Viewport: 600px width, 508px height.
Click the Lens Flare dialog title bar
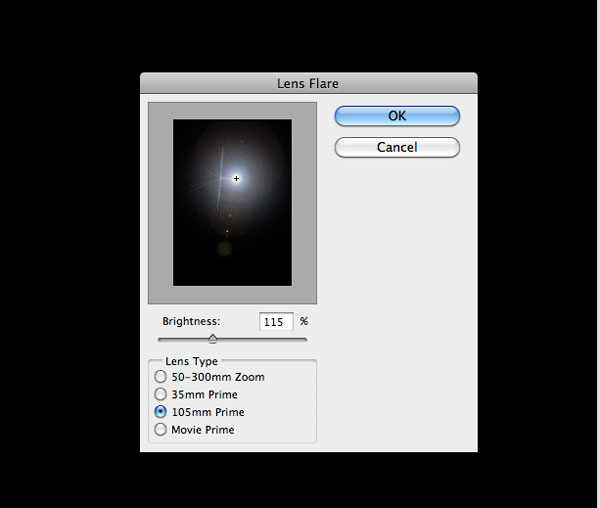pos(308,84)
